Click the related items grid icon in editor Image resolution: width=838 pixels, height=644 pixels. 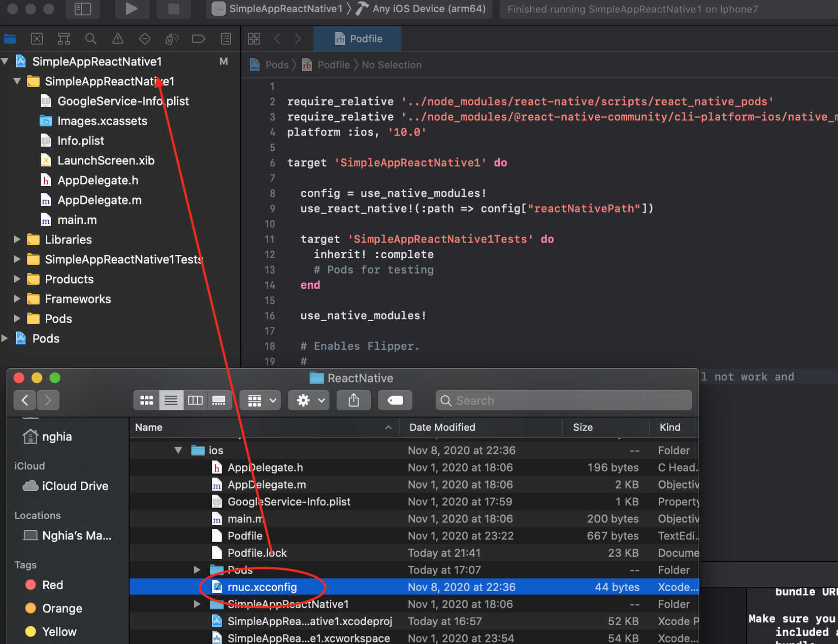(x=254, y=39)
